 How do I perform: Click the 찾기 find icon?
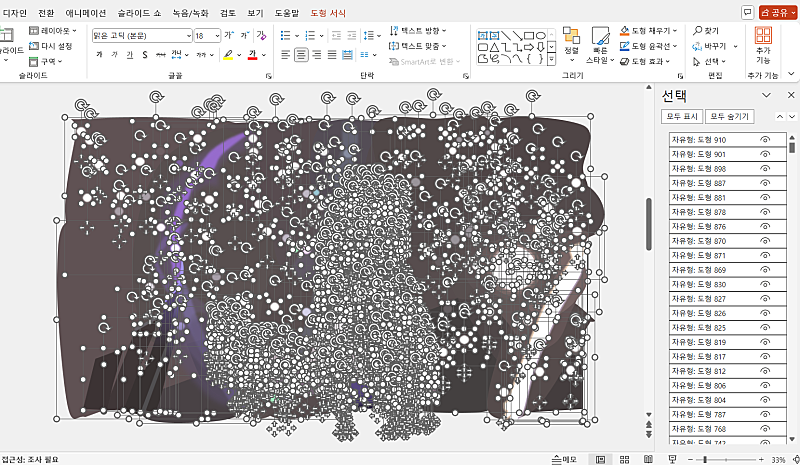click(704, 31)
